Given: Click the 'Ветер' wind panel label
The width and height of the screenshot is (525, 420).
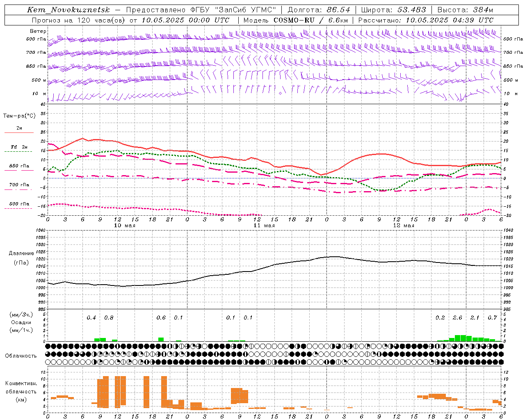Looking at the screenshot, I should [x=38, y=31].
